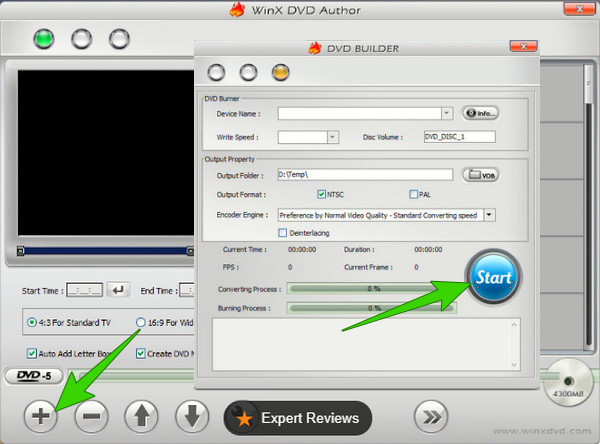
Task: Click the third step circle in main window
Action: pyautogui.click(x=119, y=39)
